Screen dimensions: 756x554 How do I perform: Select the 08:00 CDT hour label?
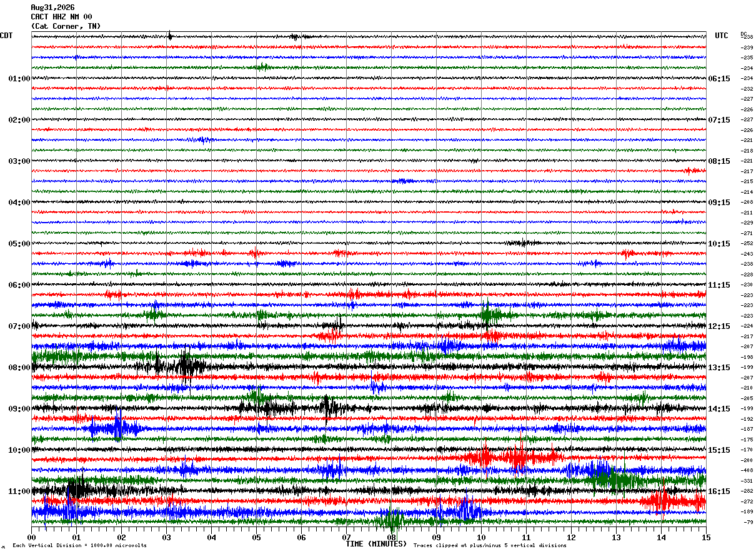[x=19, y=368]
